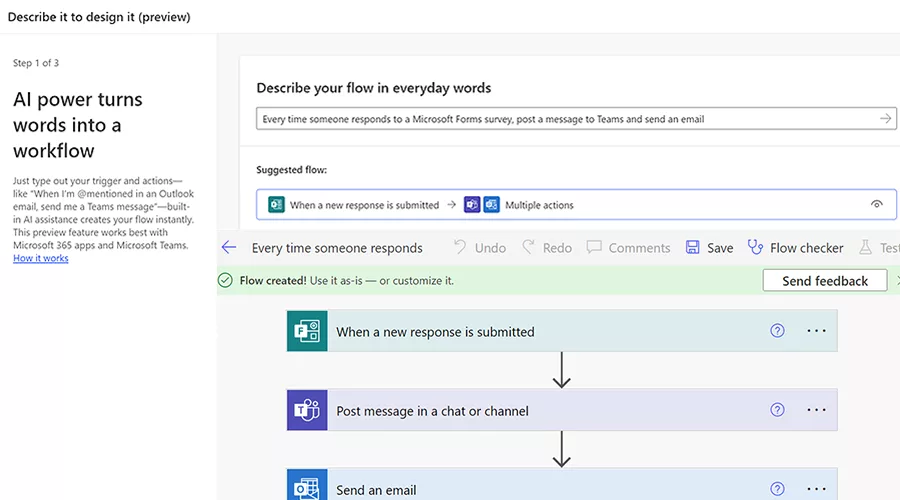The image size is (900, 500).
Task: Go back using the left arrow
Action: click(x=229, y=247)
